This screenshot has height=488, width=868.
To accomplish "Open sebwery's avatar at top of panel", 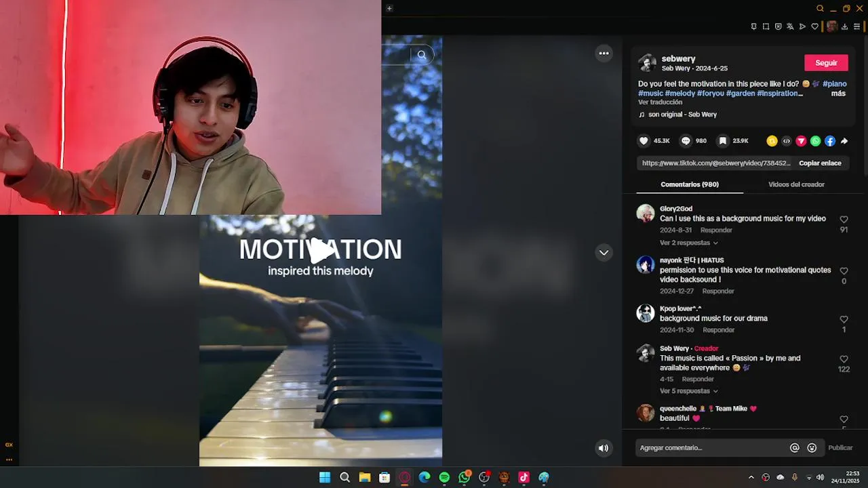I will pyautogui.click(x=648, y=63).
